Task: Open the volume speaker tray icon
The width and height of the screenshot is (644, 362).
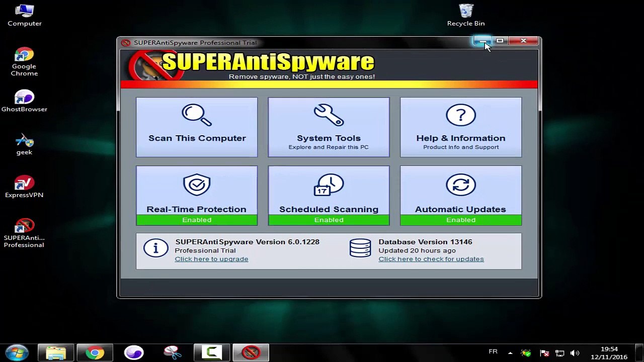Action: (x=575, y=353)
